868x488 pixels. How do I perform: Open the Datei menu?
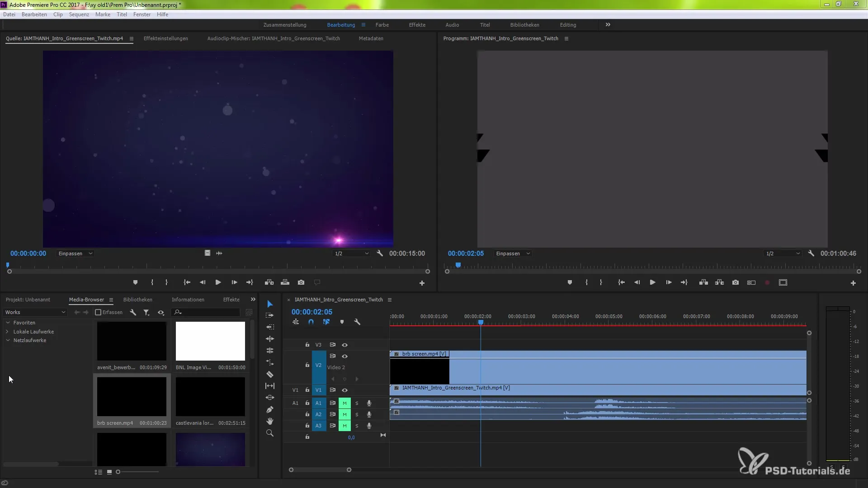[9, 14]
